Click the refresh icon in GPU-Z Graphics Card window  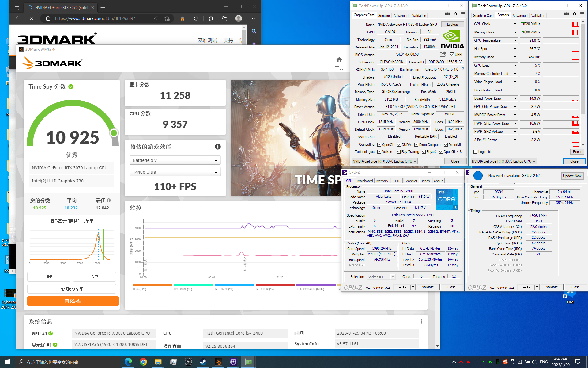pos(455,14)
